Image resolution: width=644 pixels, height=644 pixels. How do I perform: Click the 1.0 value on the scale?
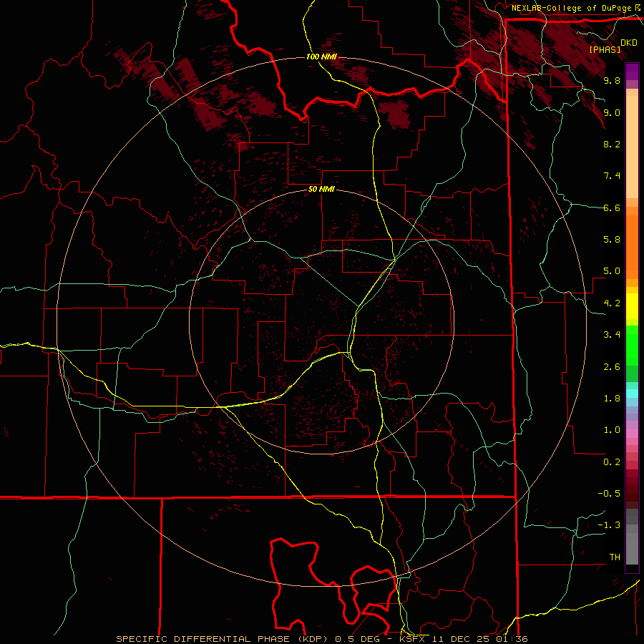(x=612, y=430)
